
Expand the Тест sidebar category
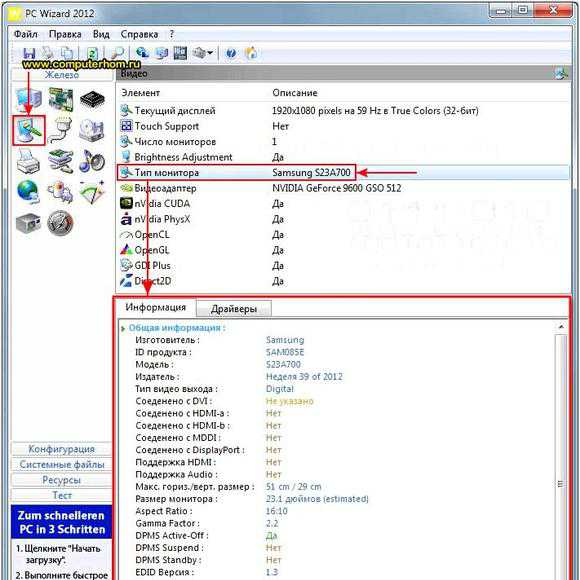(62, 495)
